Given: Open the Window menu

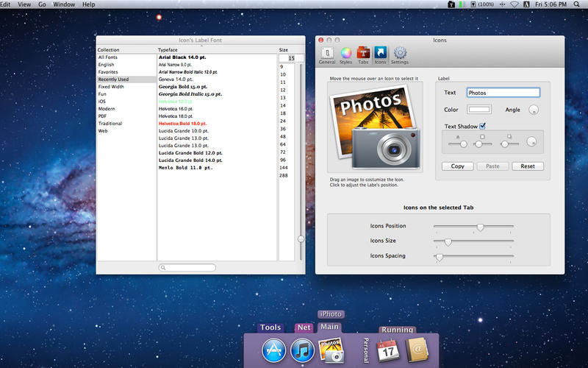Looking at the screenshot, I should 64,4.
